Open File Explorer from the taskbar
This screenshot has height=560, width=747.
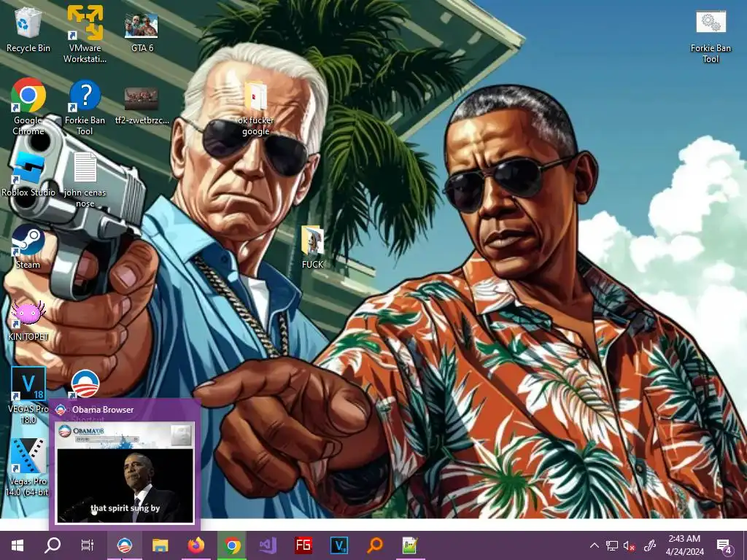pyautogui.click(x=160, y=545)
